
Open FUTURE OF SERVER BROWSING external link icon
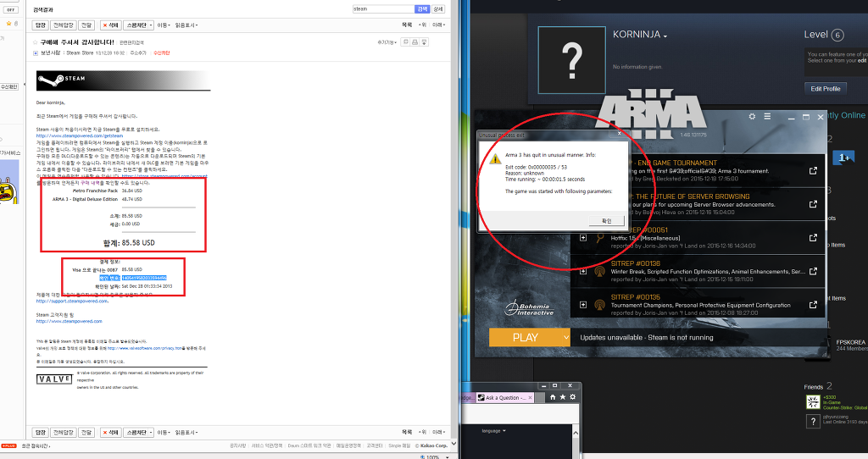point(813,204)
